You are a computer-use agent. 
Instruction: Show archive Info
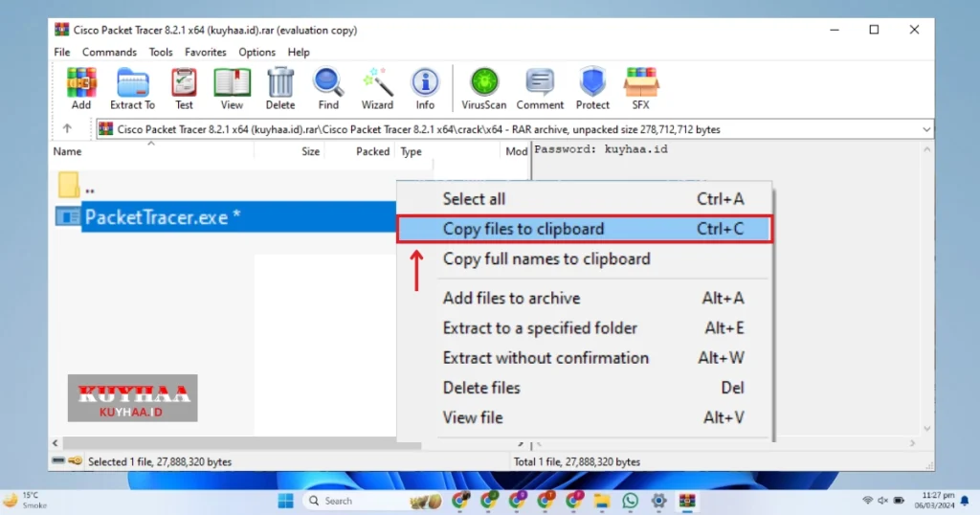click(425, 88)
